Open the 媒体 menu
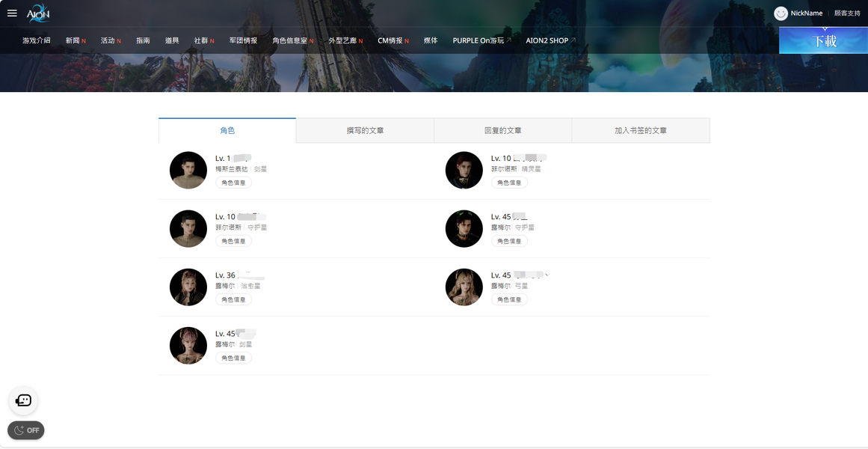Viewport: 868px width, 449px height. click(431, 40)
